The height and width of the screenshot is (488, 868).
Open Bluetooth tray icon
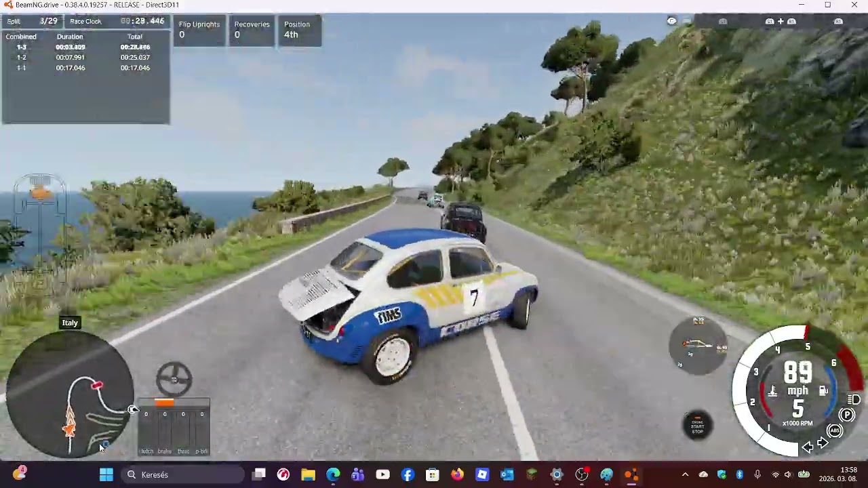pyautogui.click(x=740, y=474)
